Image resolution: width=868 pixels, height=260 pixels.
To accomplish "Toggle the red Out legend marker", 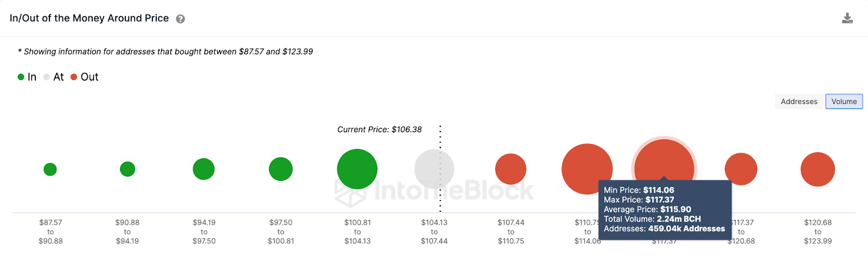I will click(x=74, y=77).
